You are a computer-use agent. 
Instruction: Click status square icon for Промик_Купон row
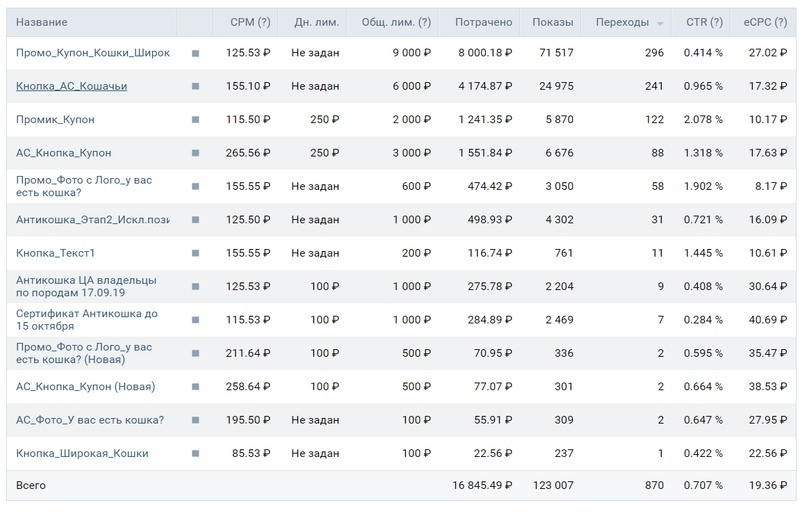(196, 120)
